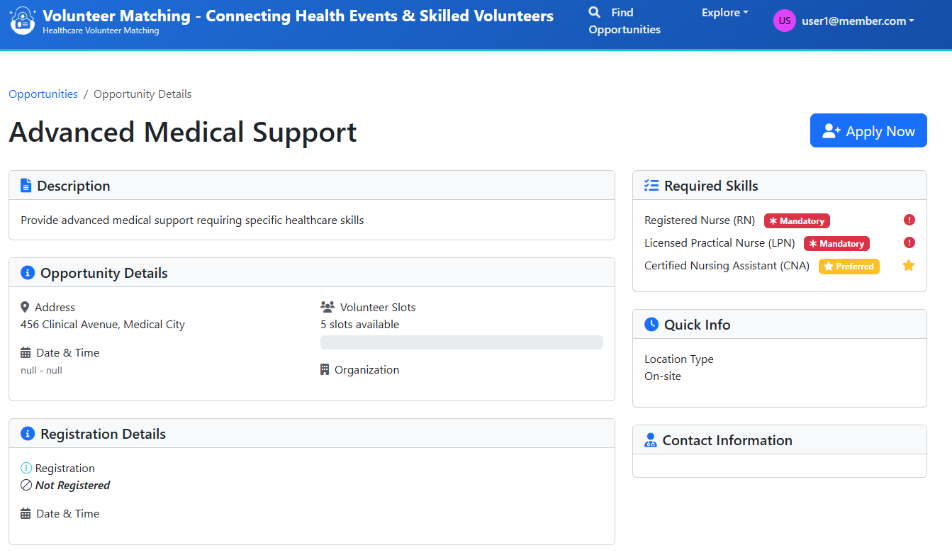The width and height of the screenshot is (952, 560).
Task: Click the red alert icon beside Registered Nurse
Action: [909, 220]
